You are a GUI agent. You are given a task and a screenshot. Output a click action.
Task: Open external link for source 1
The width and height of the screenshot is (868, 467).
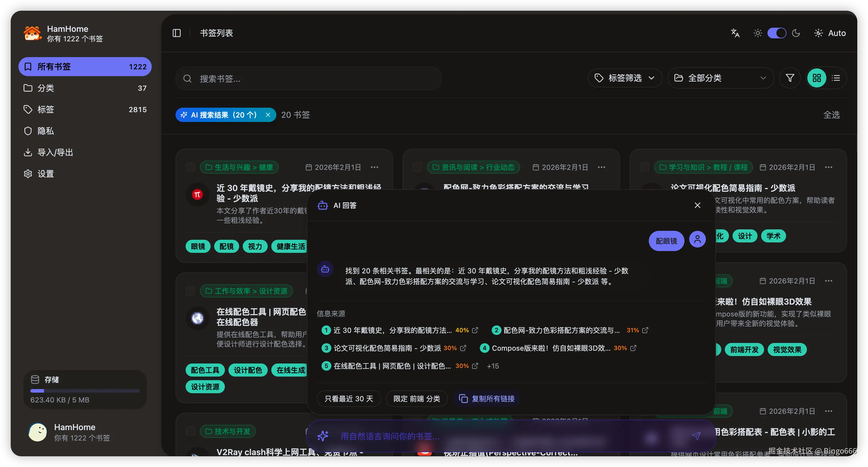(x=475, y=330)
